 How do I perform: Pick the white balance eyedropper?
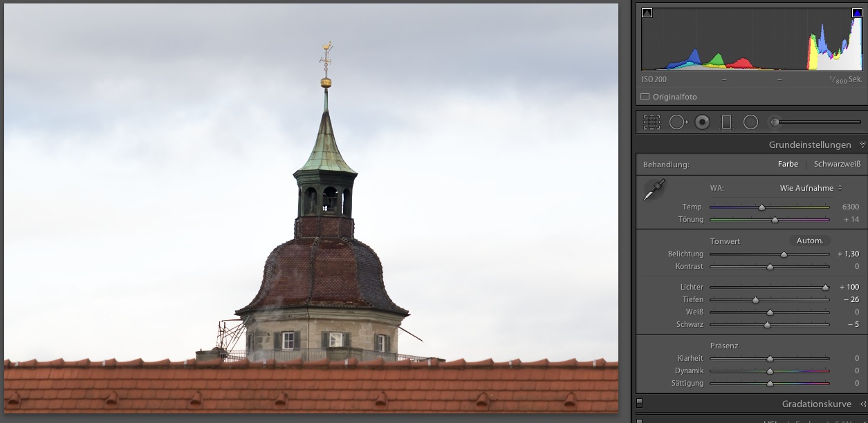[x=654, y=190]
